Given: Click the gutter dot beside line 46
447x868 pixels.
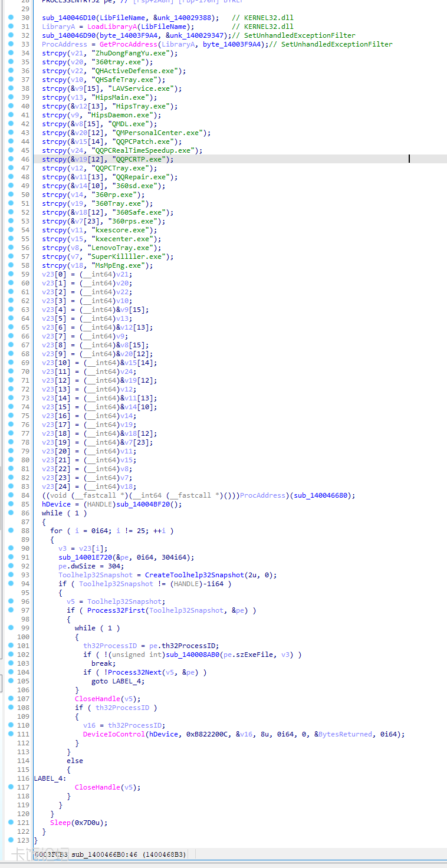Looking at the screenshot, I should coord(11,159).
